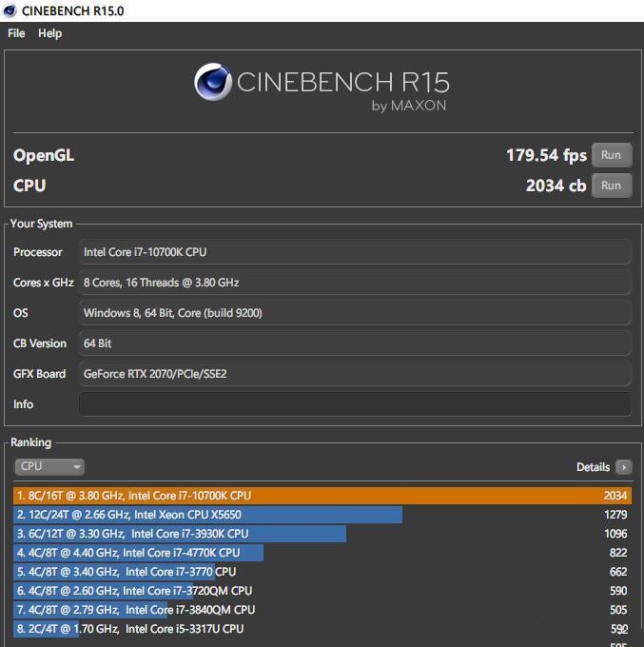Select ranking row Intel Core i5-3317U

click(322, 628)
